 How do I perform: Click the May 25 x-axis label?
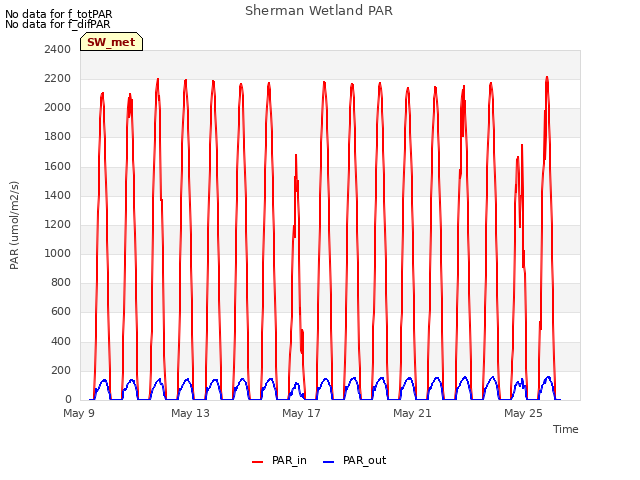[x=523, y=413]
